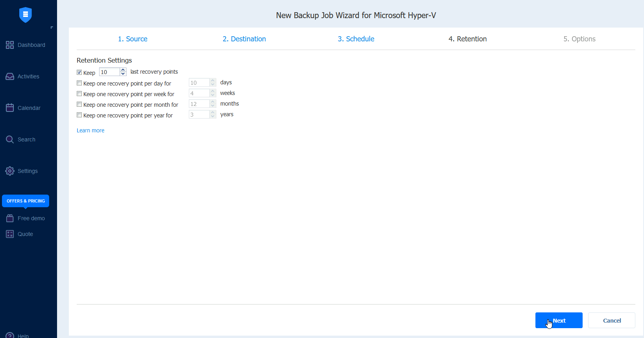Click the Search magnifier icon

(10, 139)
